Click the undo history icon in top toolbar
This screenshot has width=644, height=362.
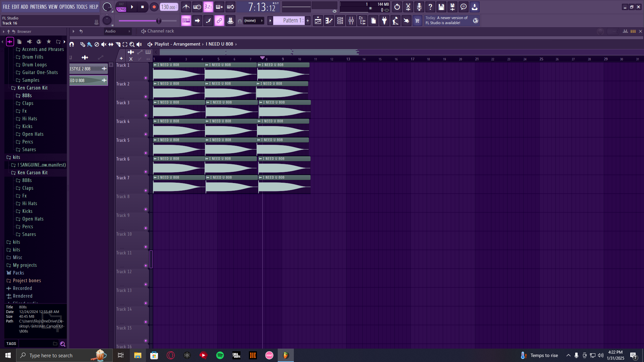[397, 7]
